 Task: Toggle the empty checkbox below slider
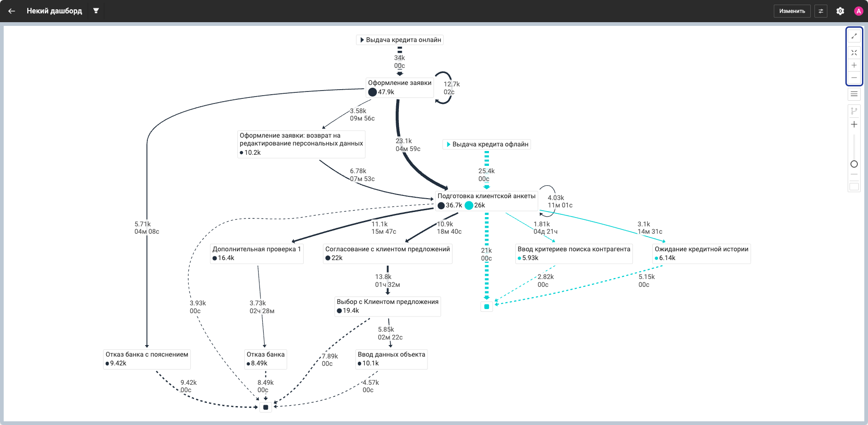(x=854, y=187)
